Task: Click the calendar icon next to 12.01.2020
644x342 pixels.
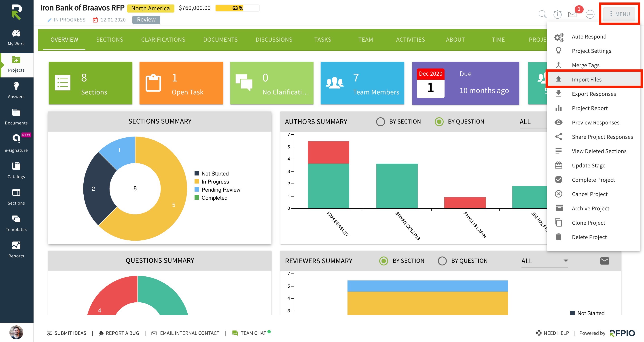Action: [x=95, y=20]
